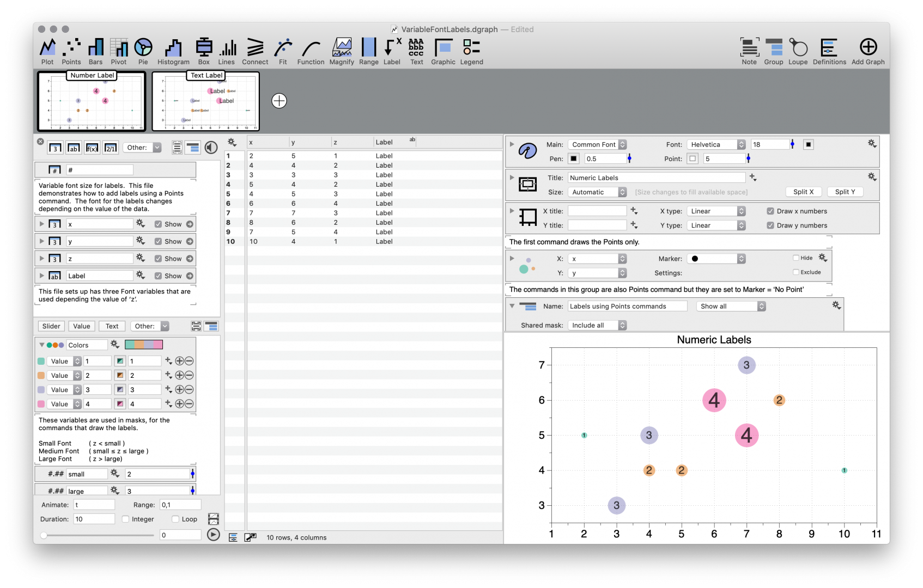The height and width of the screenshot is (588, 923).
Task: Click the Fit tool icon
Action: pos(283,51)
